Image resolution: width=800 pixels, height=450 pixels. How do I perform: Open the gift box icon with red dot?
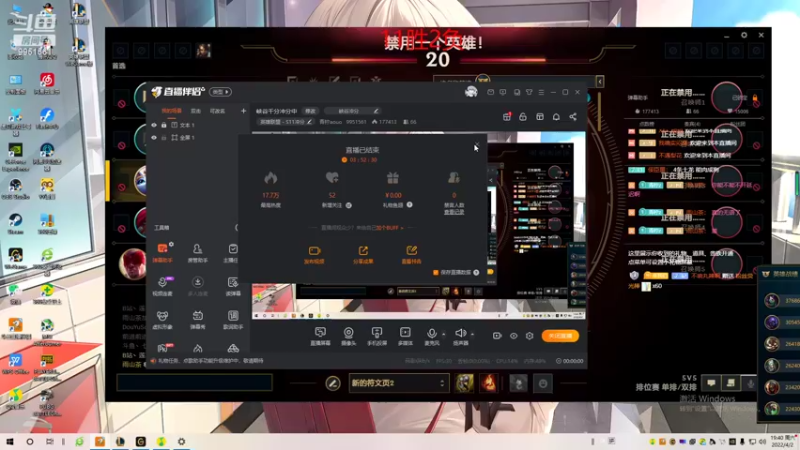507,116
